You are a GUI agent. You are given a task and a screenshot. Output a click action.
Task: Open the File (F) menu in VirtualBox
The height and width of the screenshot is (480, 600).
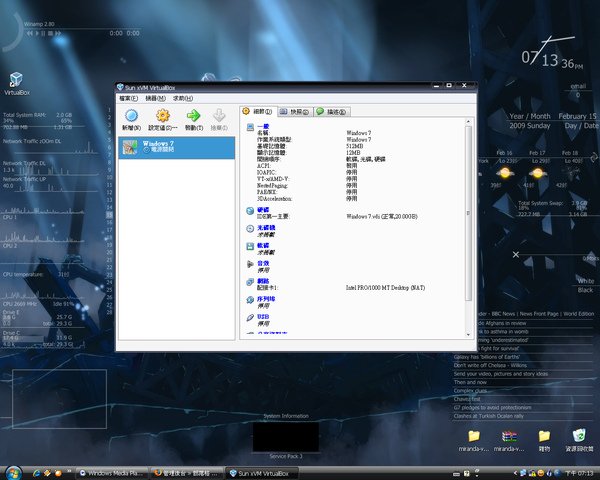[x=128, y=98]
